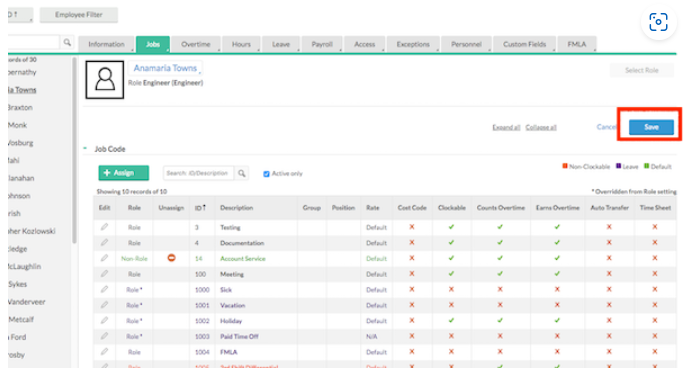Edit the Account Service pencil icon

click(x=104, y=258)
